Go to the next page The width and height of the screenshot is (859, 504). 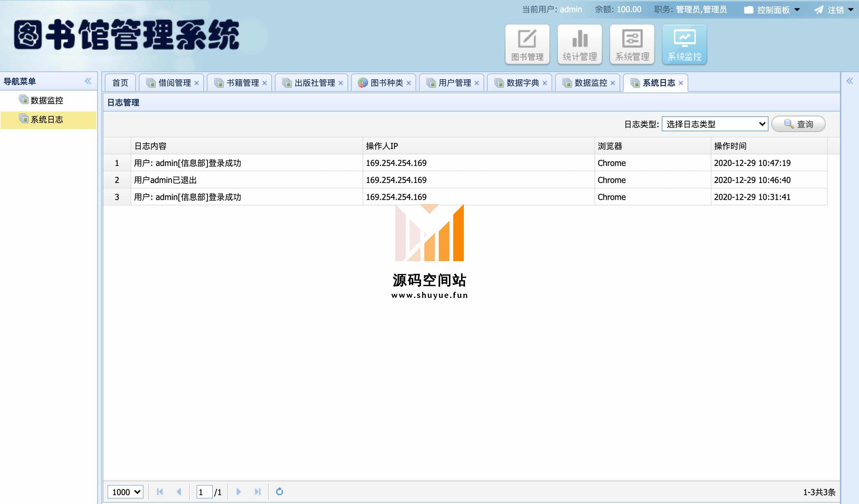click(x=239, y=492)
